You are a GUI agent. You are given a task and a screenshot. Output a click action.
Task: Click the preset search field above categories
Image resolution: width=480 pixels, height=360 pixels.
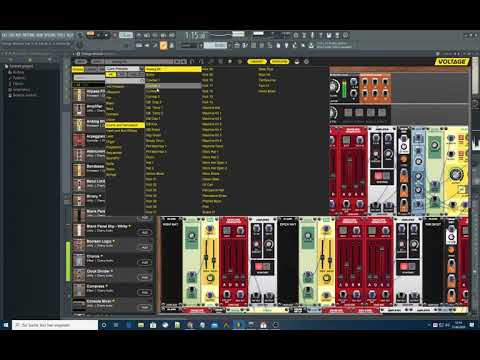pos(125,81)
